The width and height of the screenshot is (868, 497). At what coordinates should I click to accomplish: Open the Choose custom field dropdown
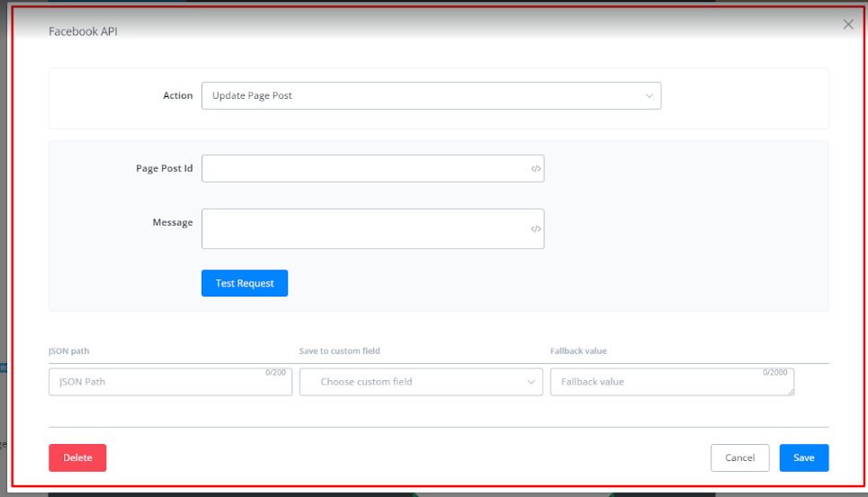(420, 382)
